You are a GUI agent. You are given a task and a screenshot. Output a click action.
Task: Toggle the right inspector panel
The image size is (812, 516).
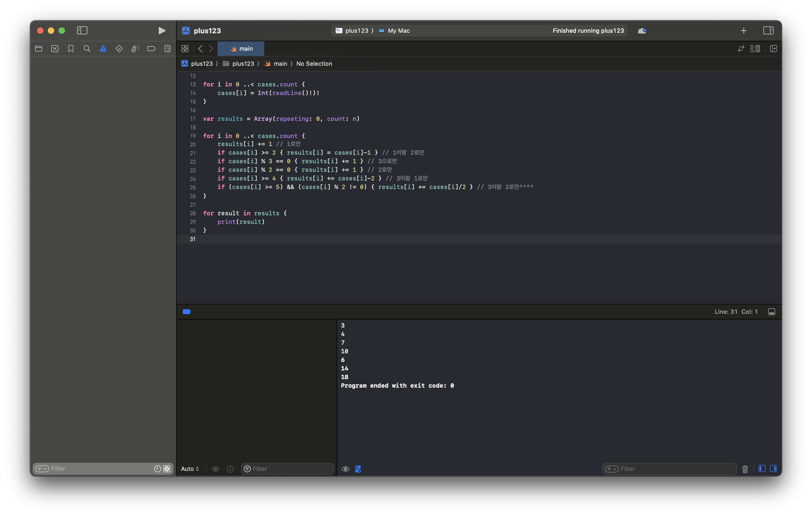point(769,31)
